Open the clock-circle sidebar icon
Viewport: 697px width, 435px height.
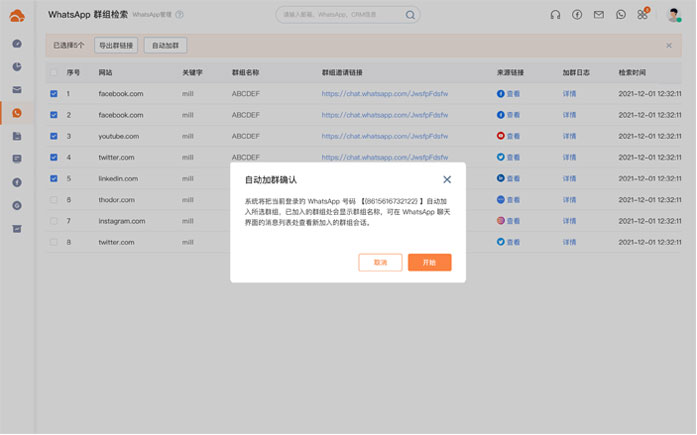tap(17, 205)
